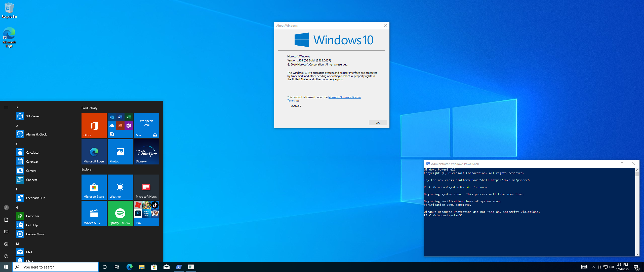Click the taskbar clock showing 2:31 PM
644x272 pixels.
click(623, 267)
